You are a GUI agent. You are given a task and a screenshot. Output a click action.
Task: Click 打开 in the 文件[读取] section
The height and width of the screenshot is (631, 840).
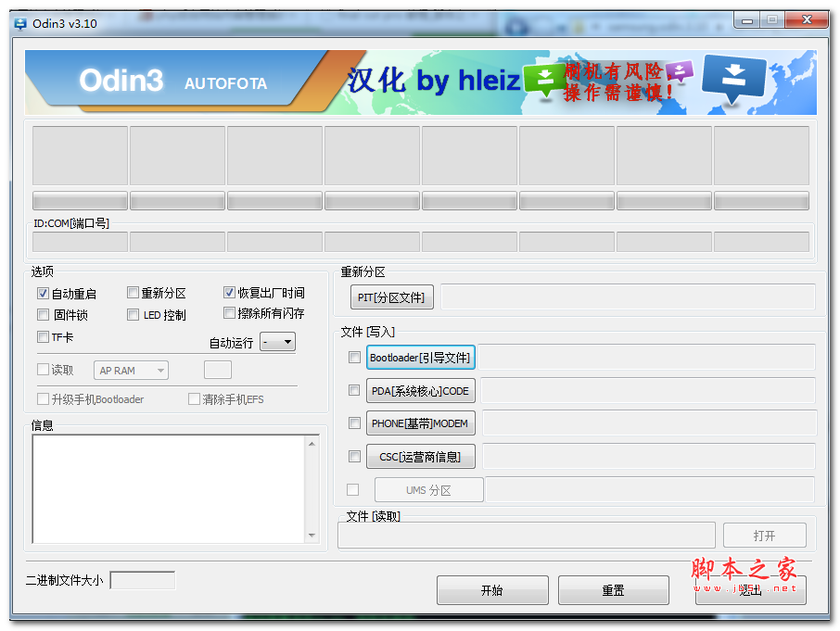coord(764,535)
